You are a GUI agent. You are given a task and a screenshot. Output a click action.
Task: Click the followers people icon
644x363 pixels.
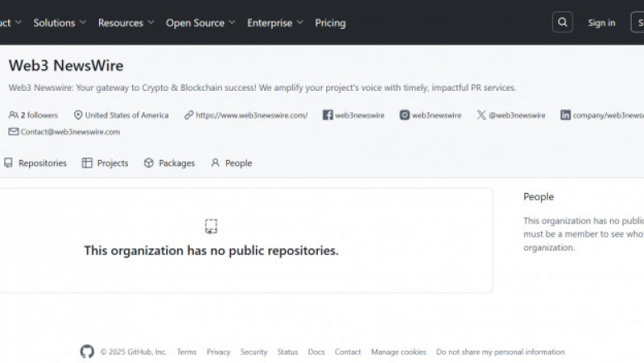click(x=13, y=115)
